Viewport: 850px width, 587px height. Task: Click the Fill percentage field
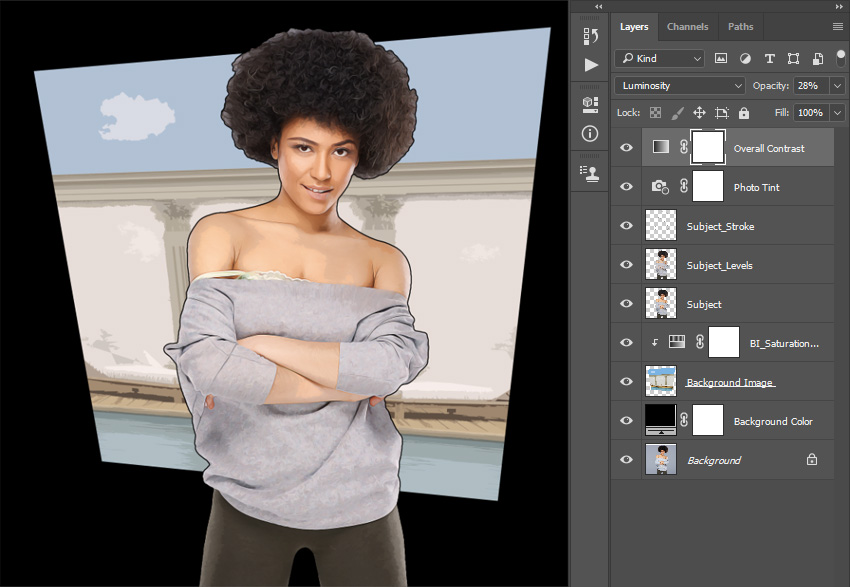[x=809, y=113]
